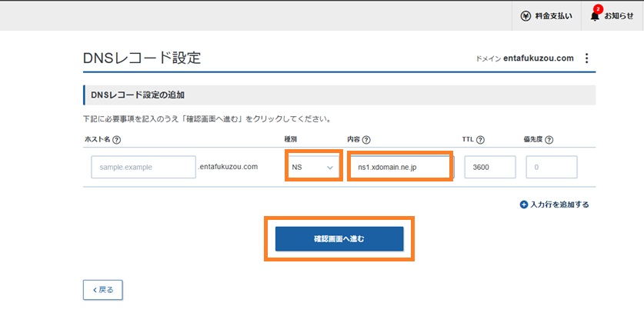The width and height of the screenshot is (644, 316).
Task: Click the DNSレコード設定 page title
Action: 142,58
